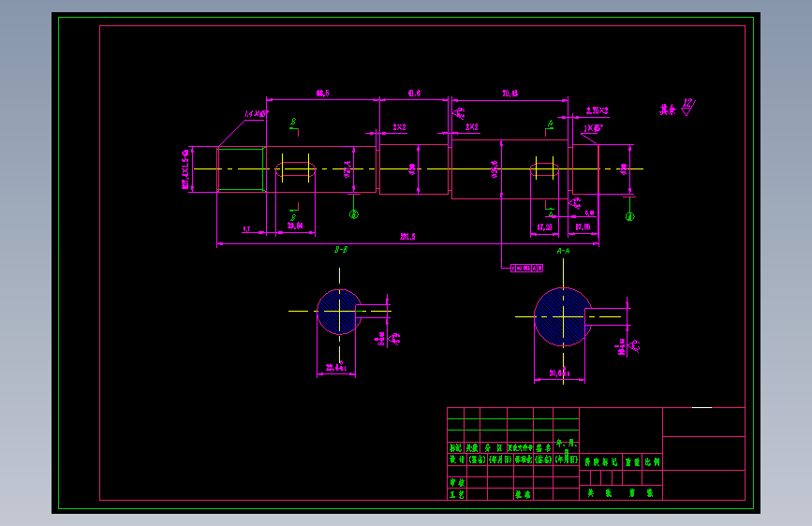Image resolution: width=812 pixels, height=526 pixels.
Task: Click the 重量 title block cell
Action: pyautogui.click(x=633, y=461)
